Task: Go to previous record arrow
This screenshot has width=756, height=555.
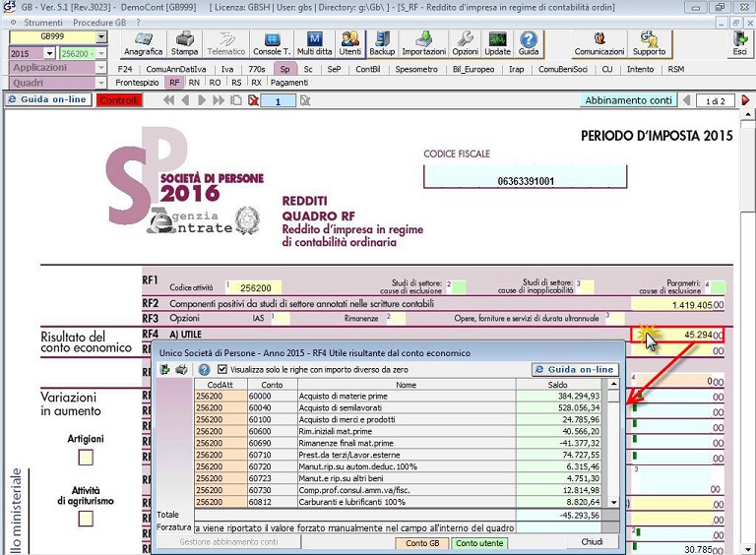Action: tap(185, 100)
